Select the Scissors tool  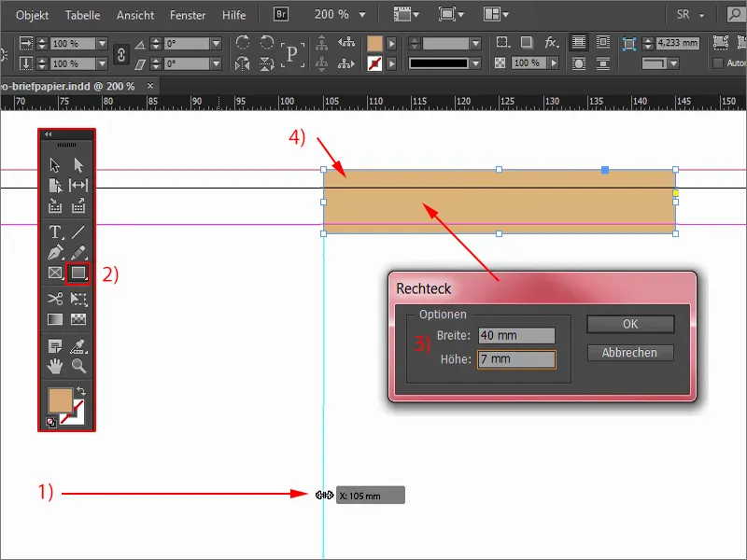coord(55,299)
